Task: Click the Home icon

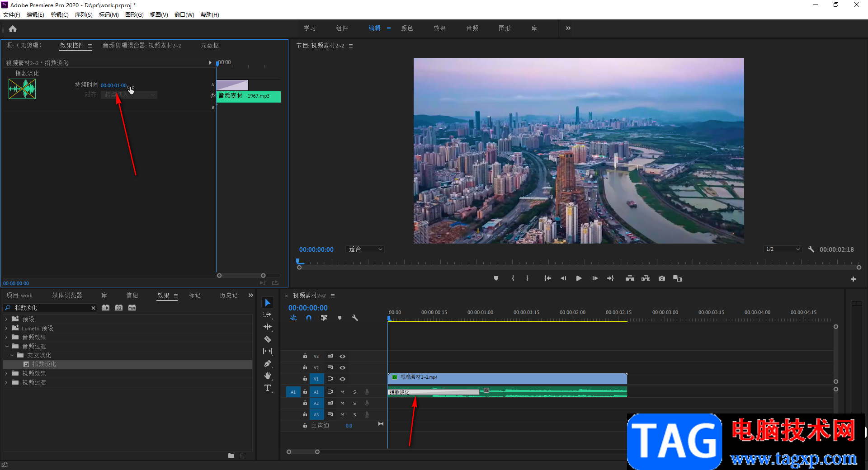Action: pyautogui.click(x=13, y=29)
